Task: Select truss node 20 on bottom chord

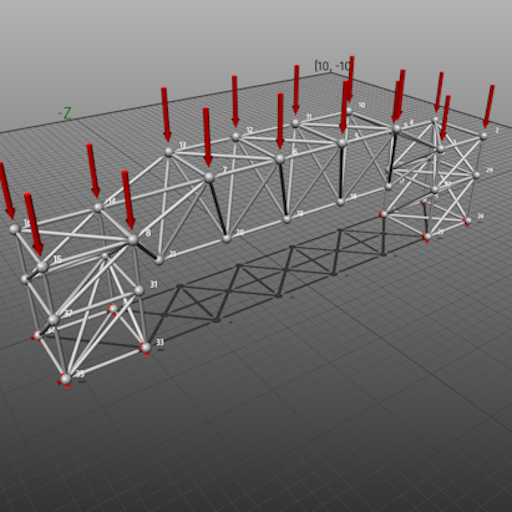Action: (227, 239)
